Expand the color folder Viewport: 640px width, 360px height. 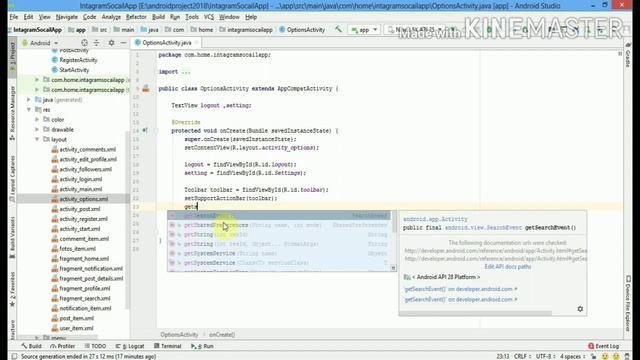[37, 120]
